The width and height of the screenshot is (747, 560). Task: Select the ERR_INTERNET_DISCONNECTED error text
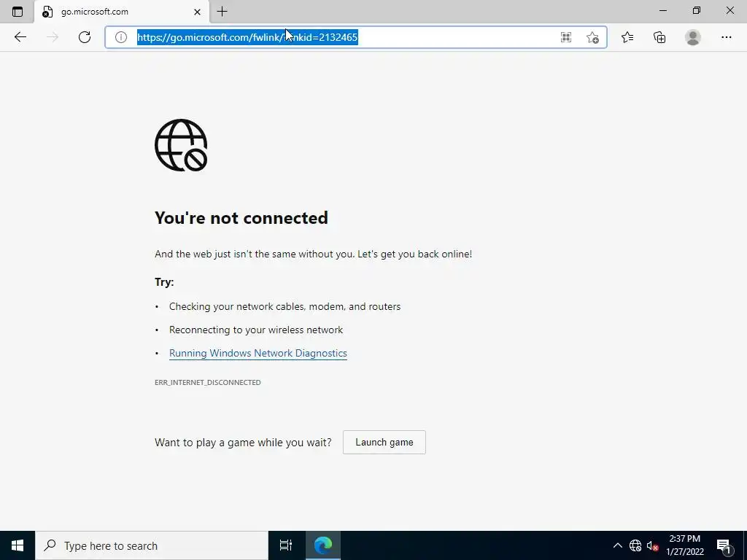208,382
